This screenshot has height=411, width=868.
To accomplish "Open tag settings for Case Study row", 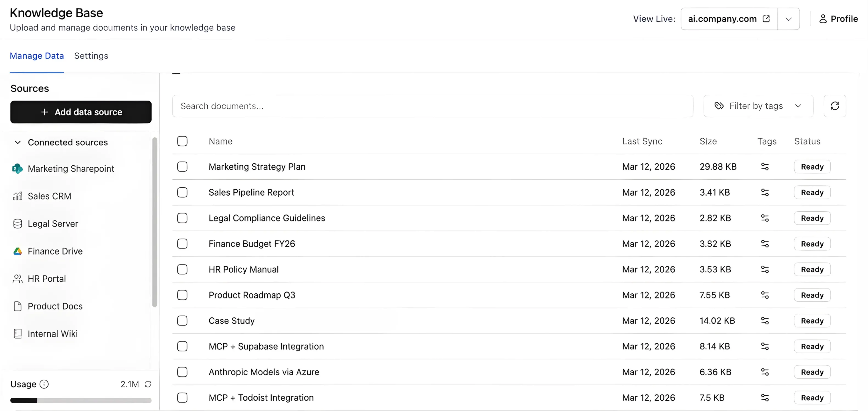I will tap(764, 321).
